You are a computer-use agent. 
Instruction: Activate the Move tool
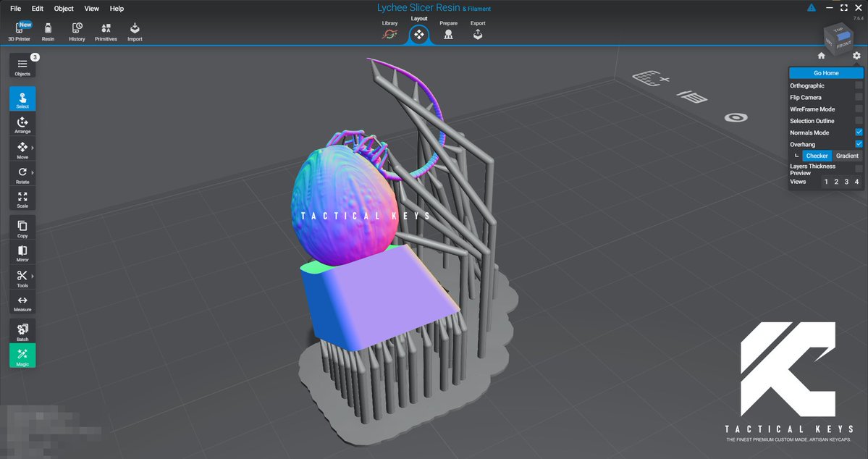[22, 149]
